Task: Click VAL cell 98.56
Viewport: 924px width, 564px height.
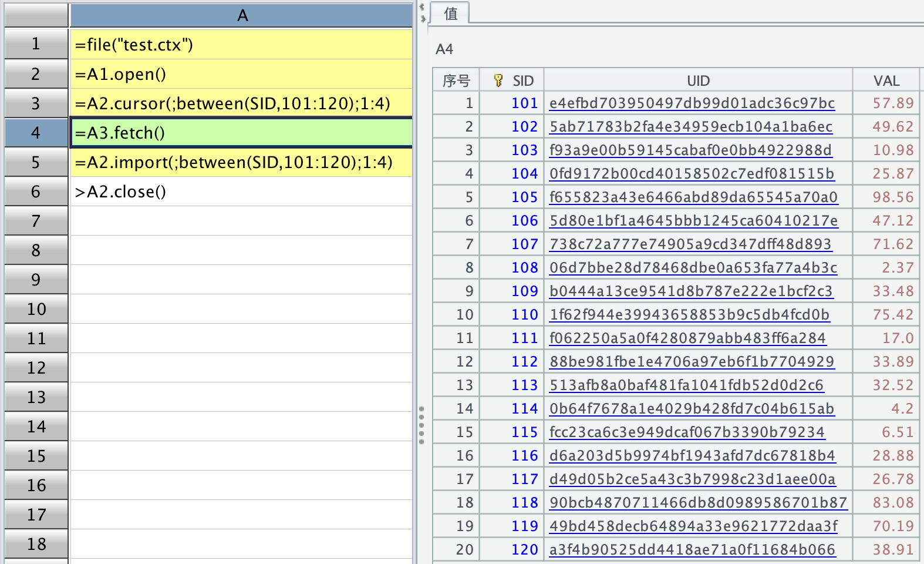Action: click(892, 197)
